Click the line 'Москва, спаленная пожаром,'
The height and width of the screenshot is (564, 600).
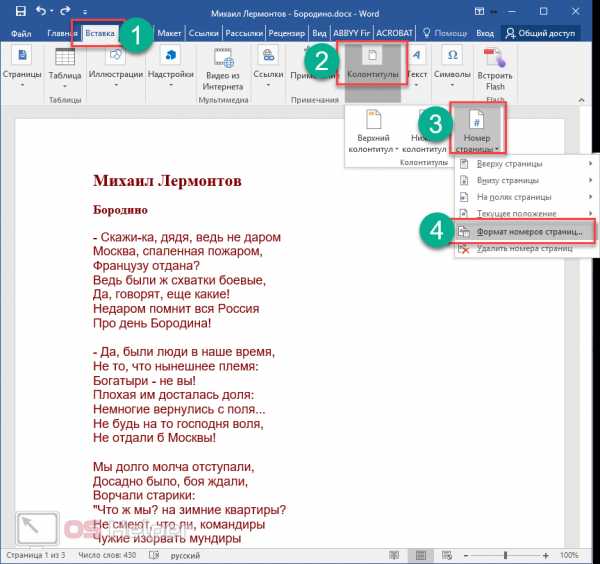tap(178, 251)
